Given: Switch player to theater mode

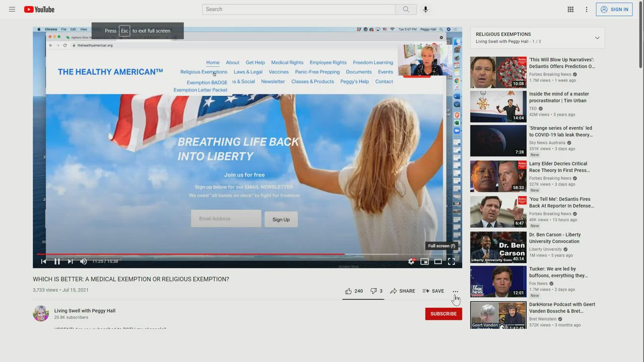Looking at the screenshot, I should (438, 261).
